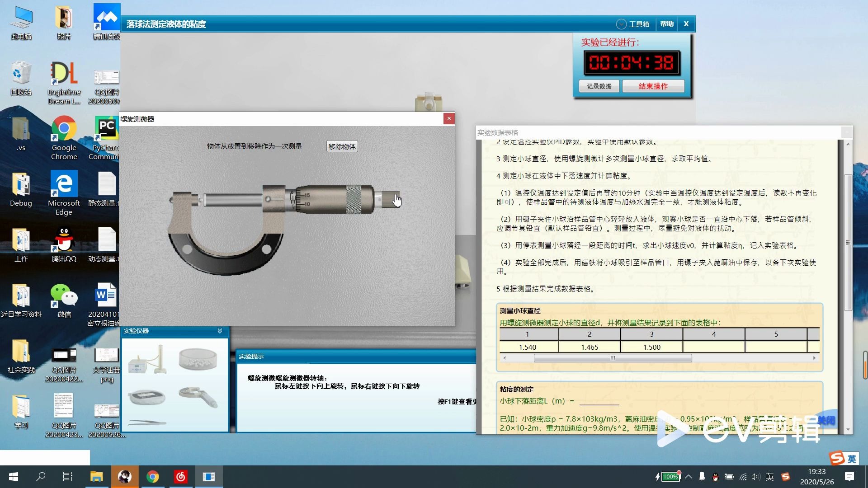Click the 移除物体 button
The width and height of the screenshot is (868, 488).
tap(342, 146)
